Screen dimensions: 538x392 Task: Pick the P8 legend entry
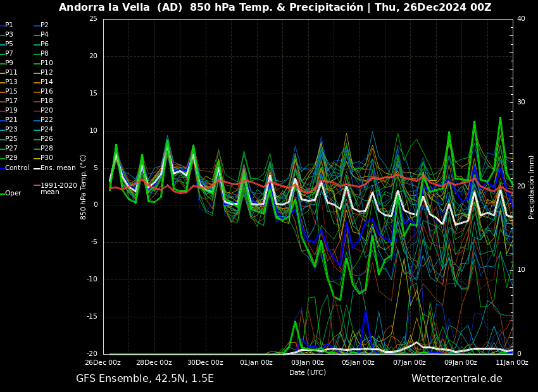coord(44,54)
